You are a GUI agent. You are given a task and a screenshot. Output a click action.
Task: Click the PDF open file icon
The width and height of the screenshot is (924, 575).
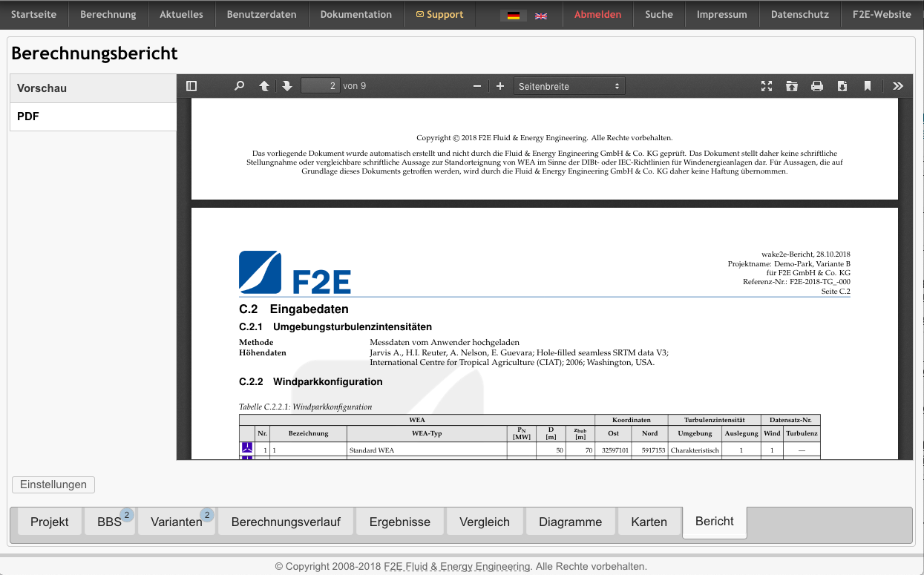792,86
